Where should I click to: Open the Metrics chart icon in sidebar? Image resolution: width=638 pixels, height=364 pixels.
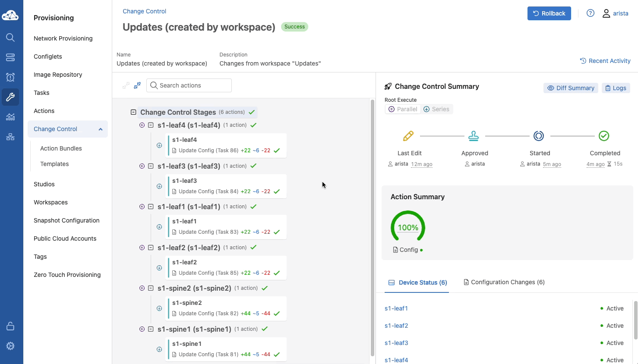tap(10, 117)
